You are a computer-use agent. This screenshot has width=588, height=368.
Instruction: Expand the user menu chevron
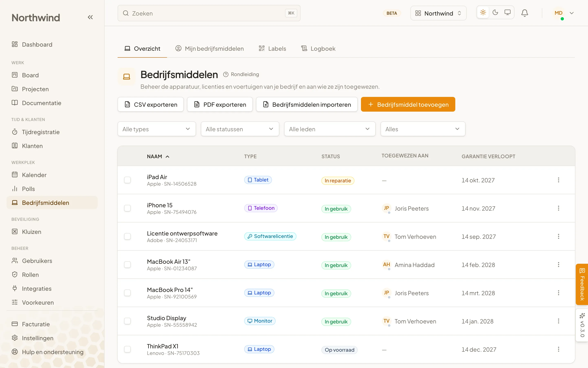click(572, 13)
